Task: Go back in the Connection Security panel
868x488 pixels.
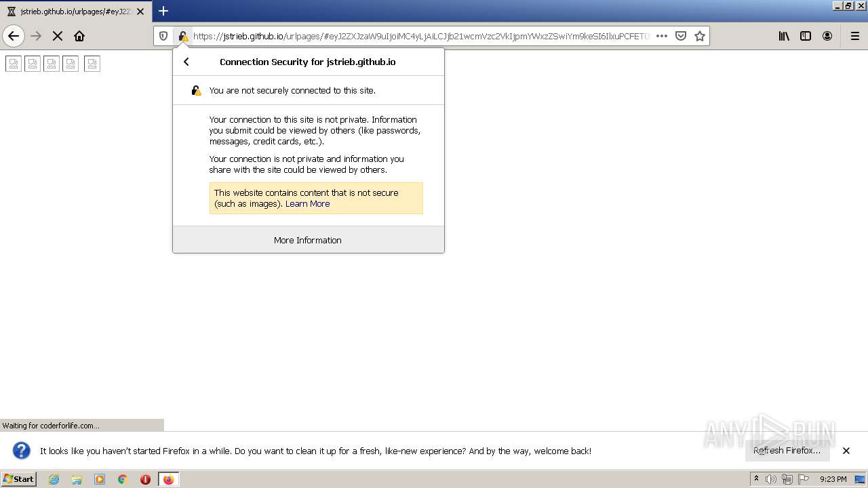Action: tap(186, 62)
